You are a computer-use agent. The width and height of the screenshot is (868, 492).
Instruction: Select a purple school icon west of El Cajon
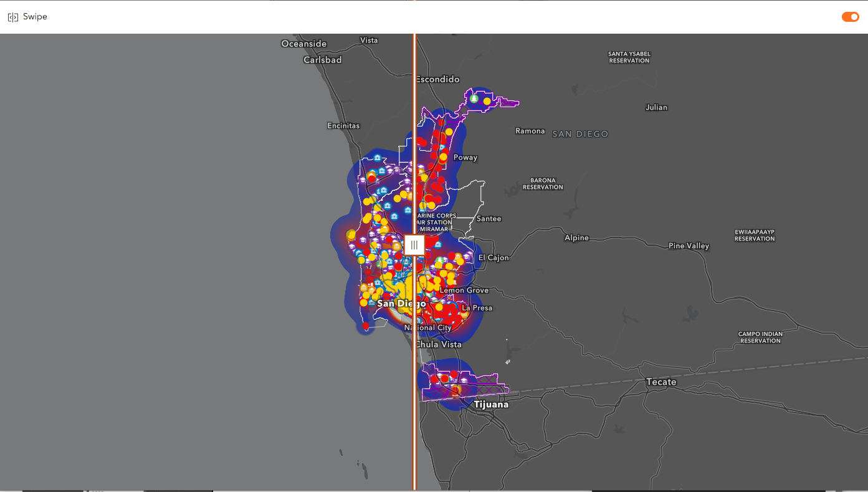466,257
